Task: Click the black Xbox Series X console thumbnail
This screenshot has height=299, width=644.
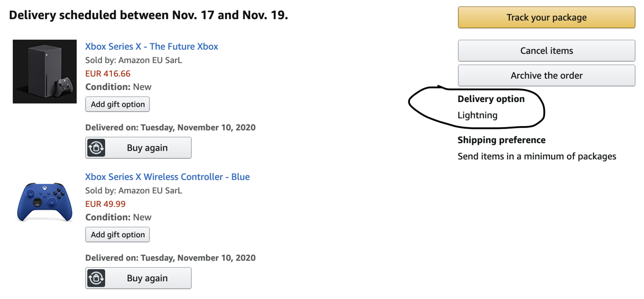Action: point(45,72)
